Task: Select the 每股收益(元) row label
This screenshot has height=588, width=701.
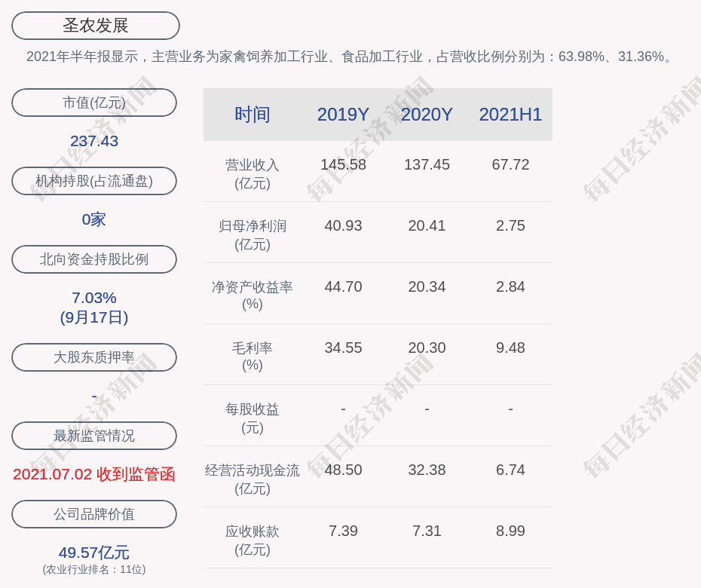Action: (x=253, y=418)
